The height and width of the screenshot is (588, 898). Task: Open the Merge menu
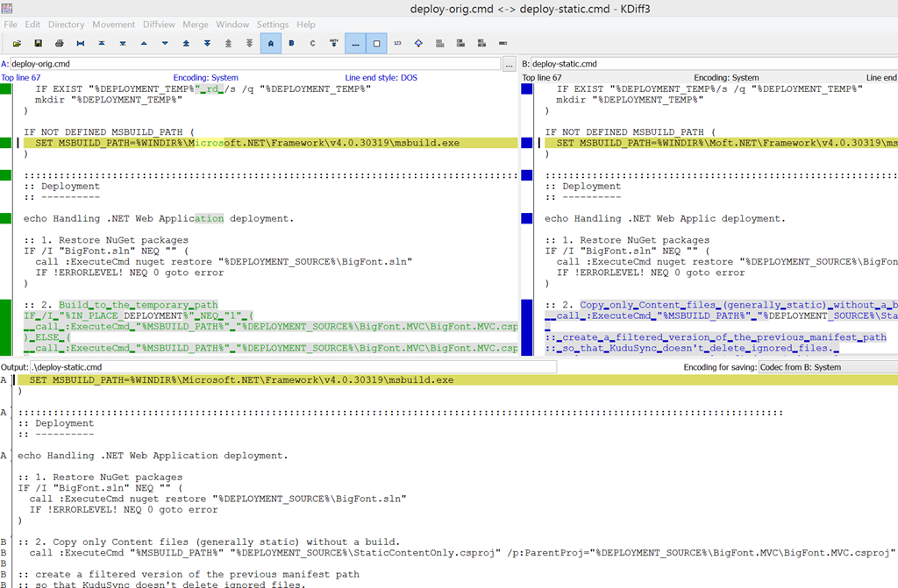196,24
